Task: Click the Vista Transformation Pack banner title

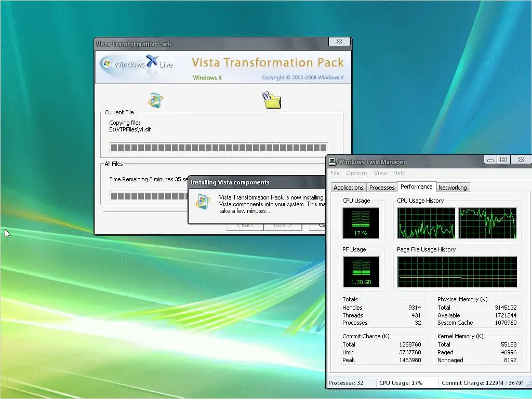Action: click(268, 63)
